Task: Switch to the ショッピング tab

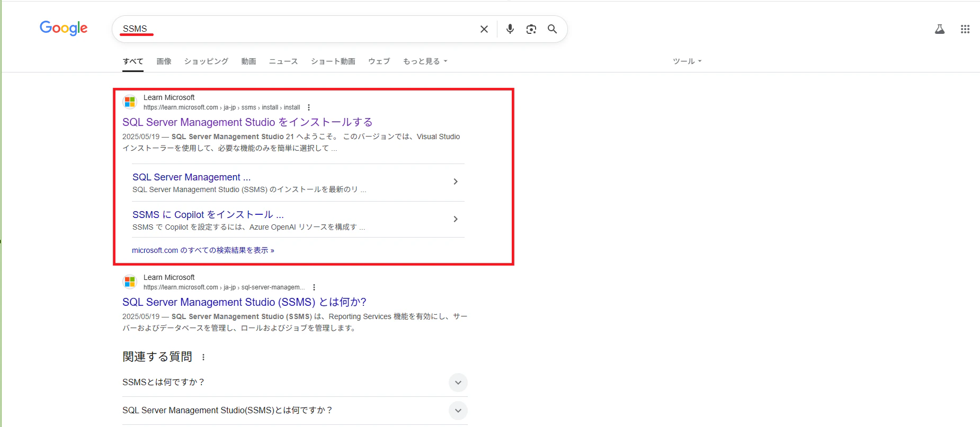Action: tap(206, 61)
